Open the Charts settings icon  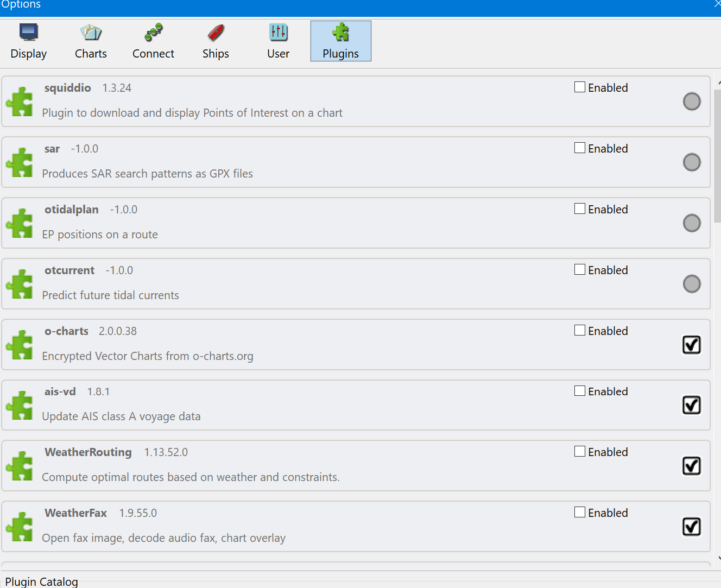point(91,33)
